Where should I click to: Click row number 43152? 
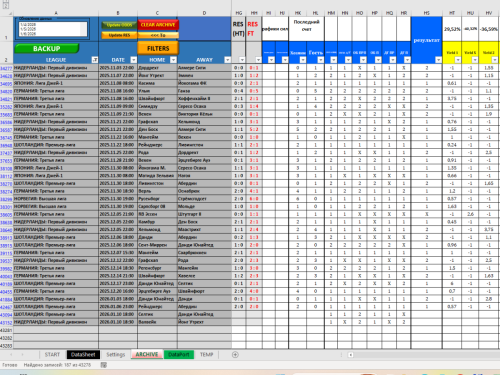[x=6, y=322]
